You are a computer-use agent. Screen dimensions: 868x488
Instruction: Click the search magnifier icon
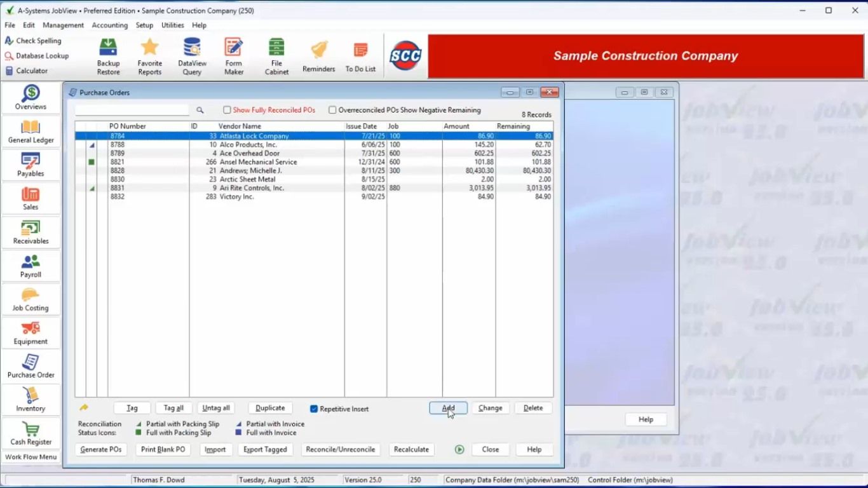pyautogui.click(x=200, y=110)
